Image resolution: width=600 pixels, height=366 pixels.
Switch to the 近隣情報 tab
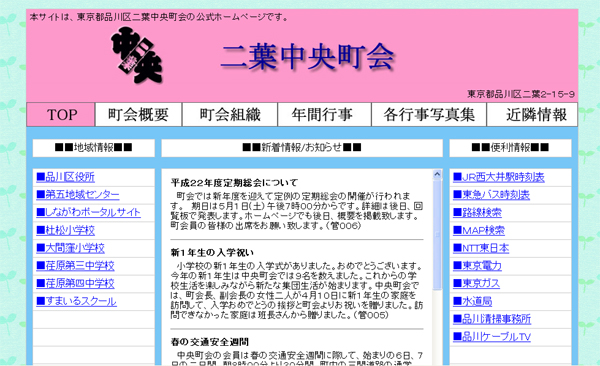click(532, 114)
